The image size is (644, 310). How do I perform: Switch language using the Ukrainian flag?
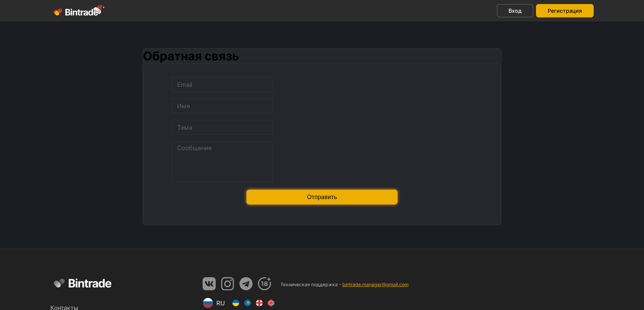[x=236, y=303]
